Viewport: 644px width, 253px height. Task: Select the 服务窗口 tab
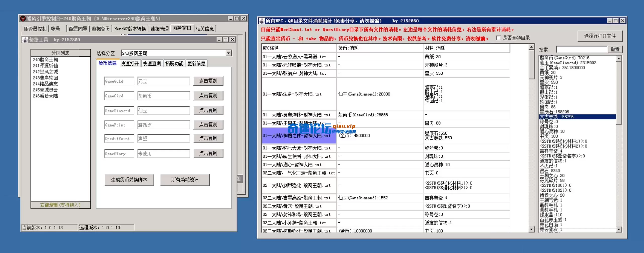tap(182, 28)
